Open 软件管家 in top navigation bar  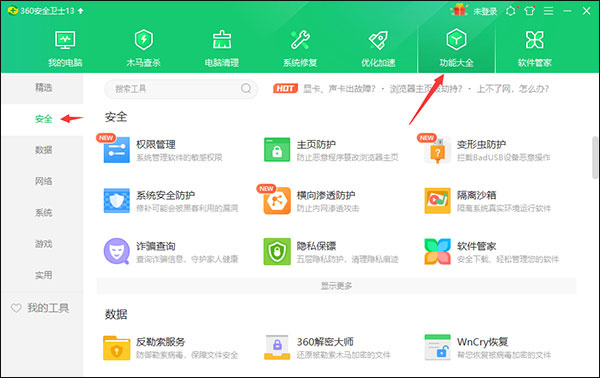coord(535,48)
